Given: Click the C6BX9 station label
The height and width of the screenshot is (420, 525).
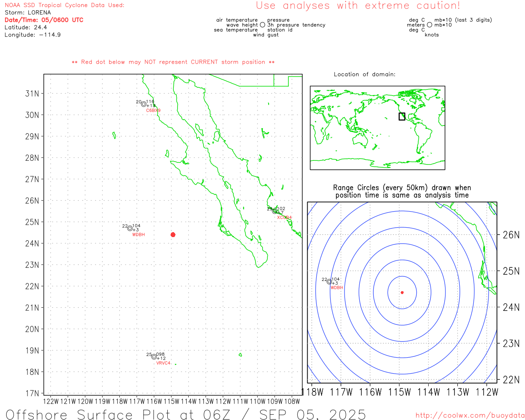Looking at the screenshot, I should click(153, 111).
